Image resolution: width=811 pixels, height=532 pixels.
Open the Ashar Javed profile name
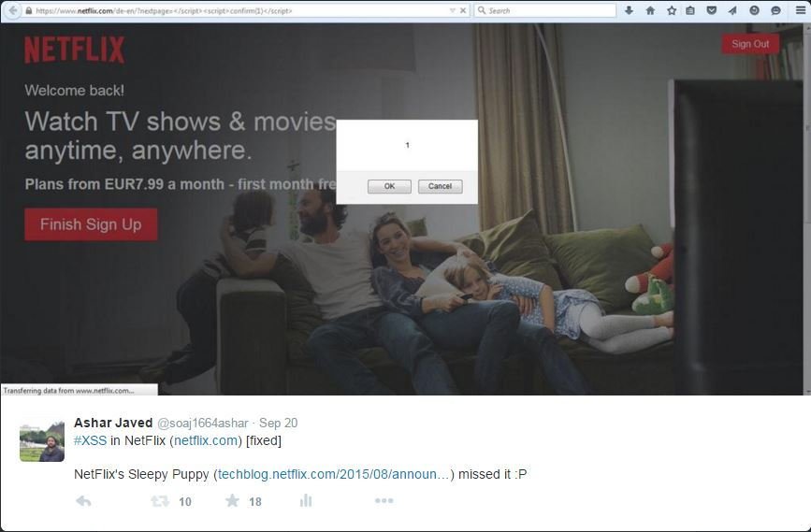click(x=113, y=423)
